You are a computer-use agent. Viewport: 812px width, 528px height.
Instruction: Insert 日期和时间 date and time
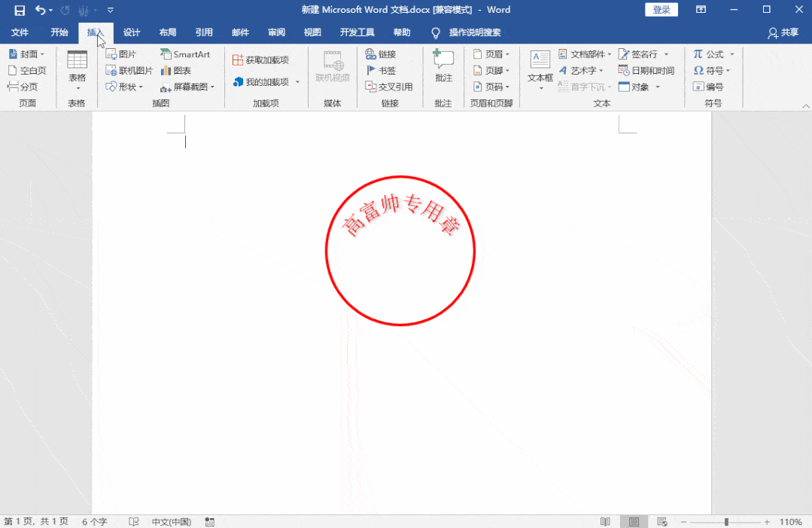646,71
